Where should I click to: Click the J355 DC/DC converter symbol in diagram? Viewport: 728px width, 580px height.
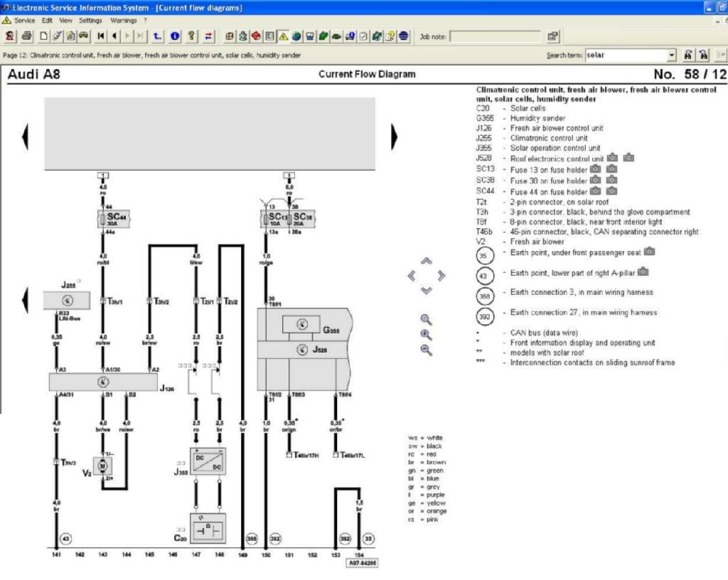coord(208,461)
